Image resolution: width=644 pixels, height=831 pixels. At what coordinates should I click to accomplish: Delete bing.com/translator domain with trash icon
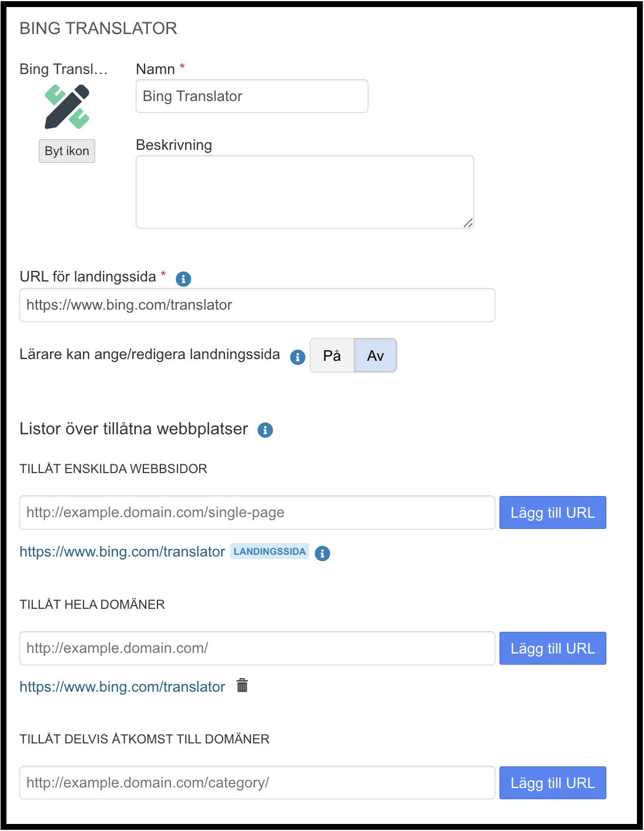pos(242,685)
